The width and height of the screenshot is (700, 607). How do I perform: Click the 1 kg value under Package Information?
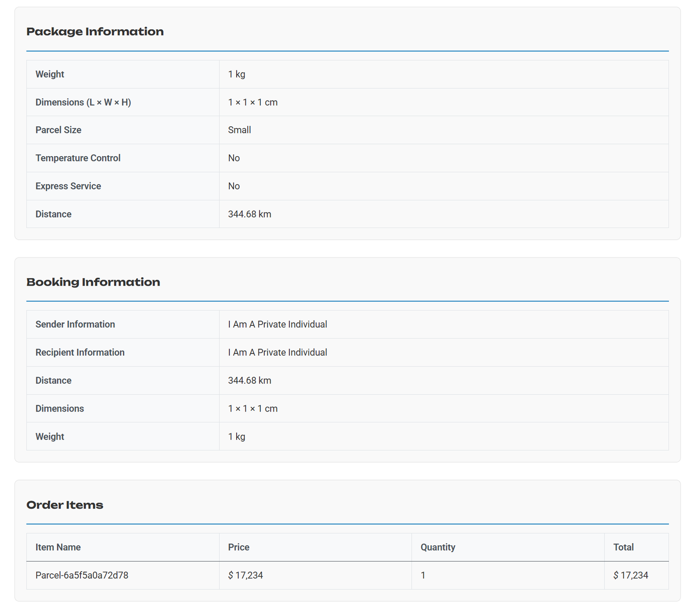237,74
